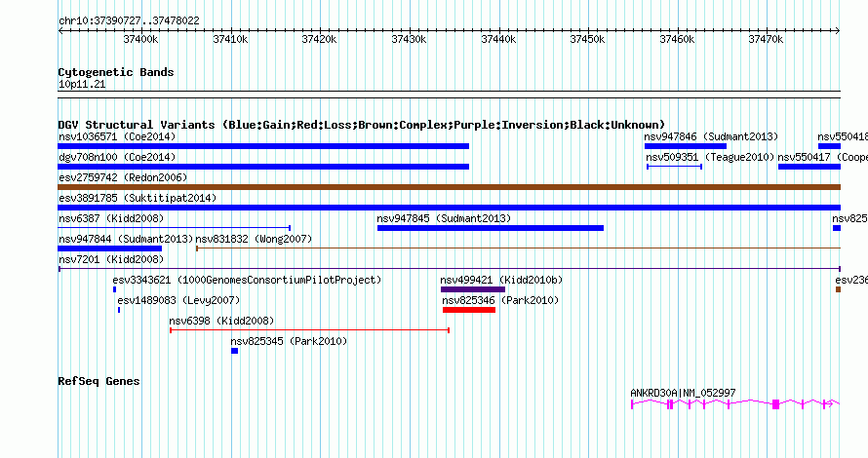The image size is (868, 458).
Task: Click the small esv3343621 blue marker
Action: 114,289
